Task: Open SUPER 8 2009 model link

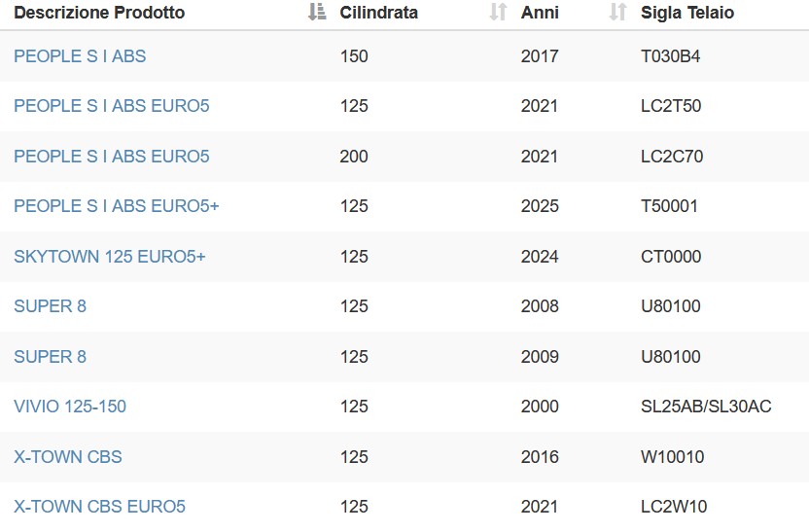Action: coord(50,356)
